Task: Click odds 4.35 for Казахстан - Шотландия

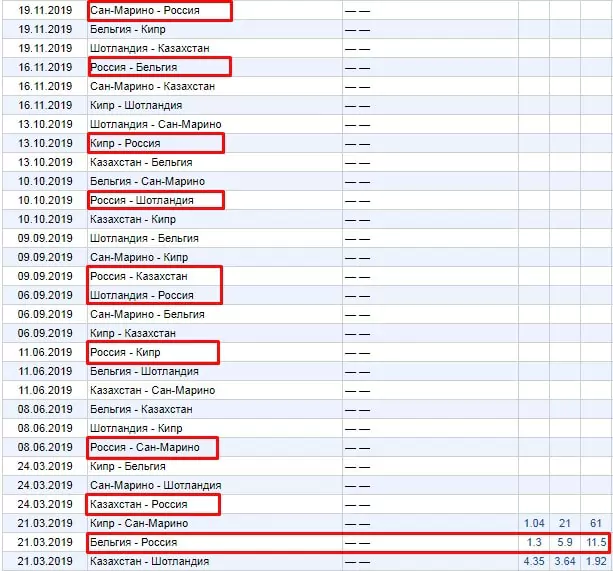Action: click(x=534, y=562)
